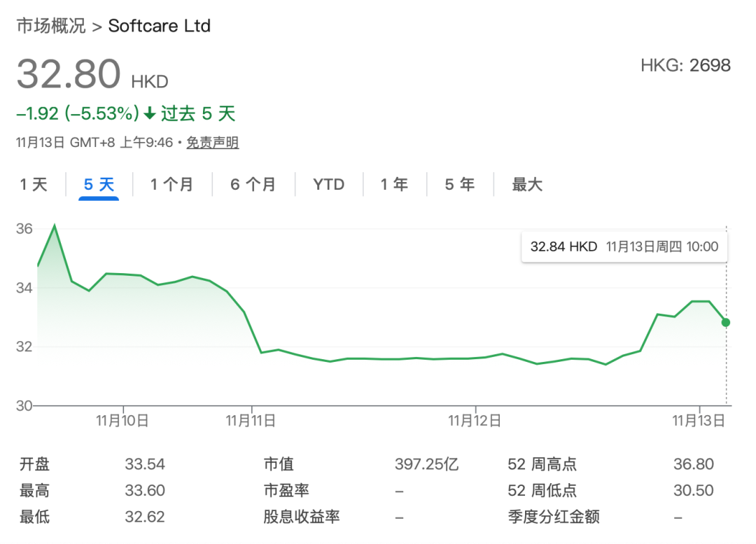Screen dimensions: 756x544
Task: Open the 市场概况 breadcrumb link
Action: coord(50,26)
